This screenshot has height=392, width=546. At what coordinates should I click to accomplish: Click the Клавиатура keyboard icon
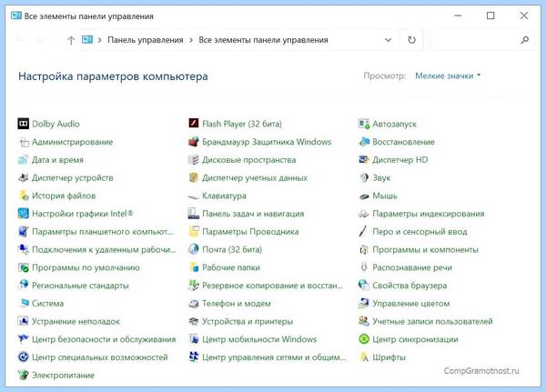[x=194, y=196]
